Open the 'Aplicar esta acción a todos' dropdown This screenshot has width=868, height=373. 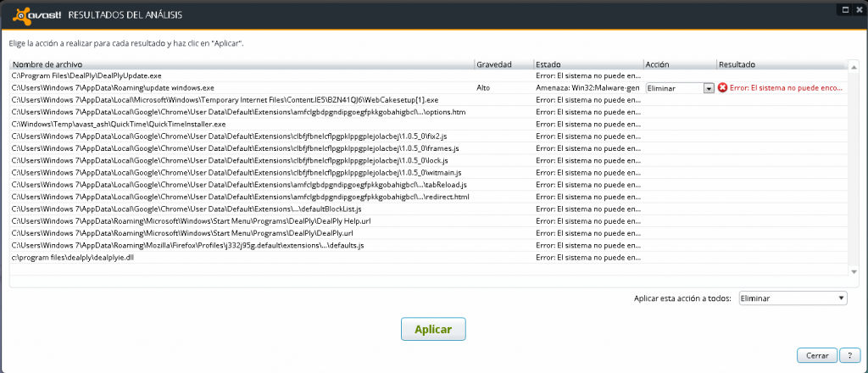tap(793, 298)
